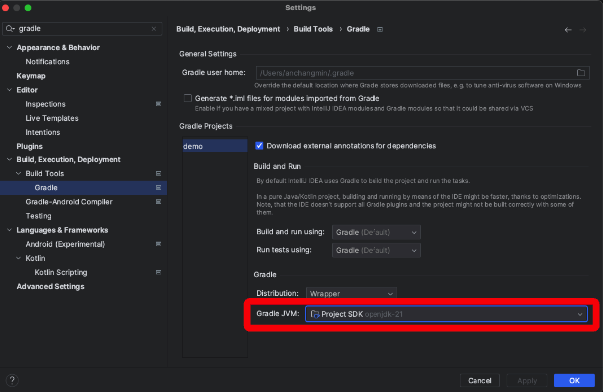Open Testing settings
603x392 pixels.
click(38, 216)
